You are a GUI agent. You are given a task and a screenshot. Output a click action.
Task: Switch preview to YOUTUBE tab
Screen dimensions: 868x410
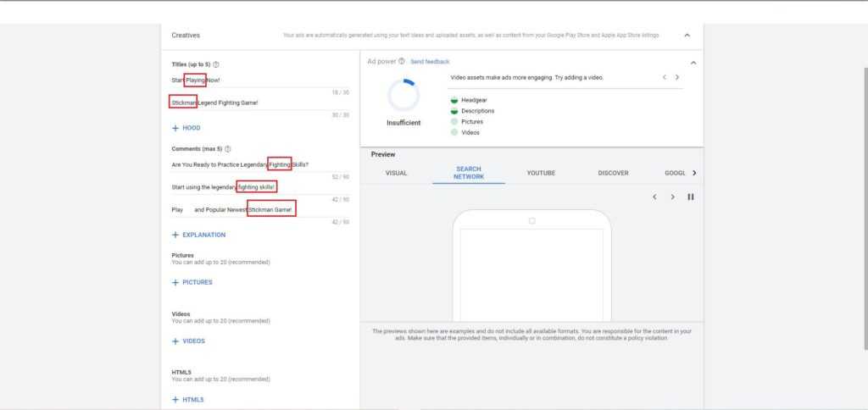click(x=541, y=173)
